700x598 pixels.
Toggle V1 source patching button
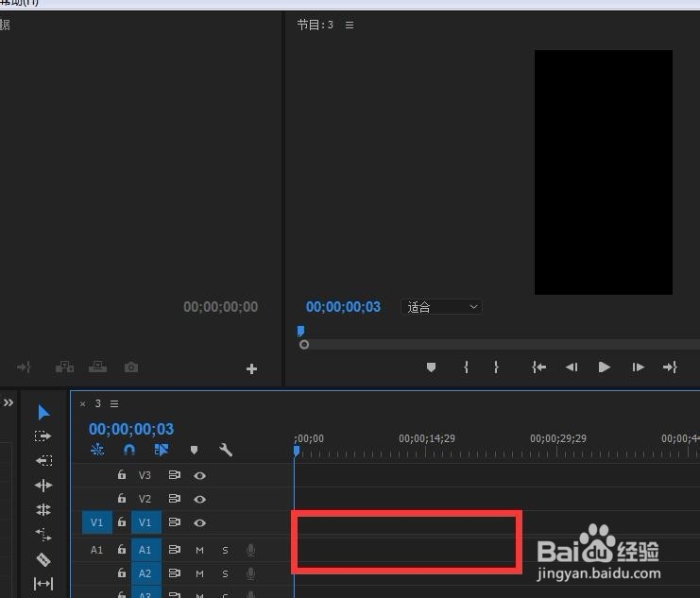pos(97,522)
